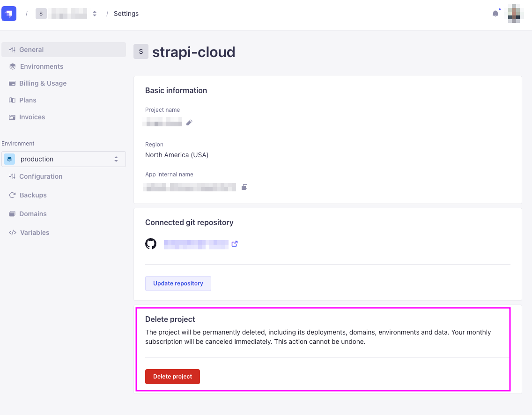532x415 pixels.
Task: Copy the app internal name
Action: pos(244,187)
